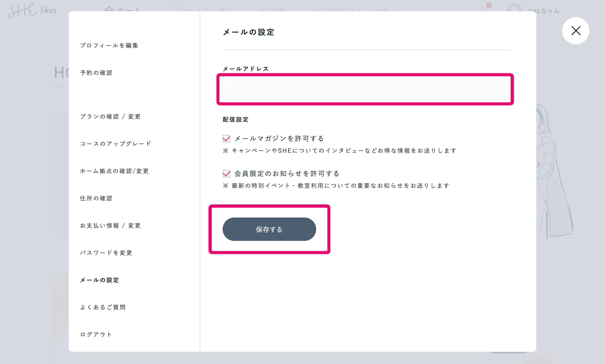Open よくあるご質問 link
This screenshot has height=364, width=605.
click(103, 307)
